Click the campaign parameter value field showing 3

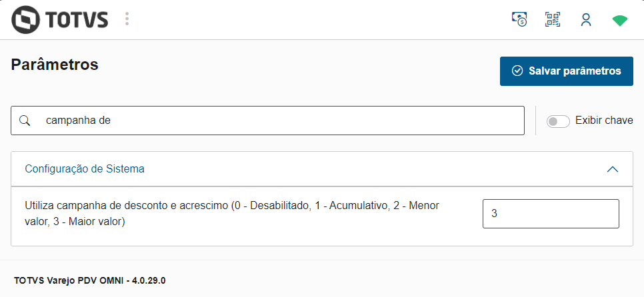pos(550,214)
